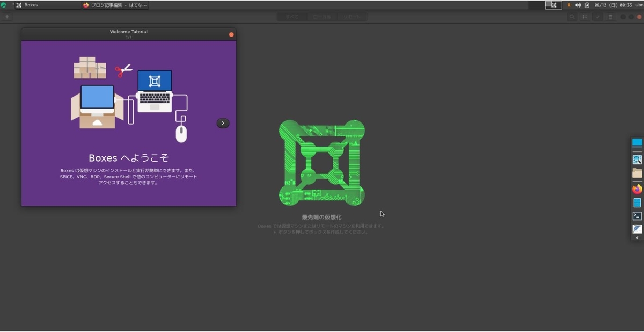Open the Boxes hamburger menu

pyautogui.click(x=610, y=17)
